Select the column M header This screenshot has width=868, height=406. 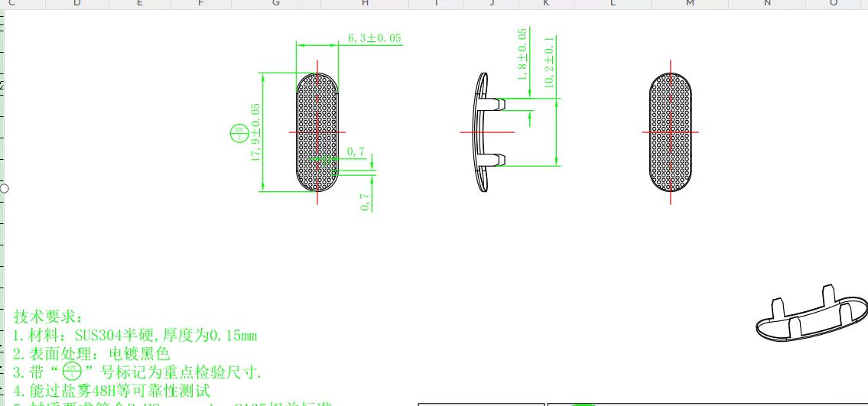(x=690, y=4)
